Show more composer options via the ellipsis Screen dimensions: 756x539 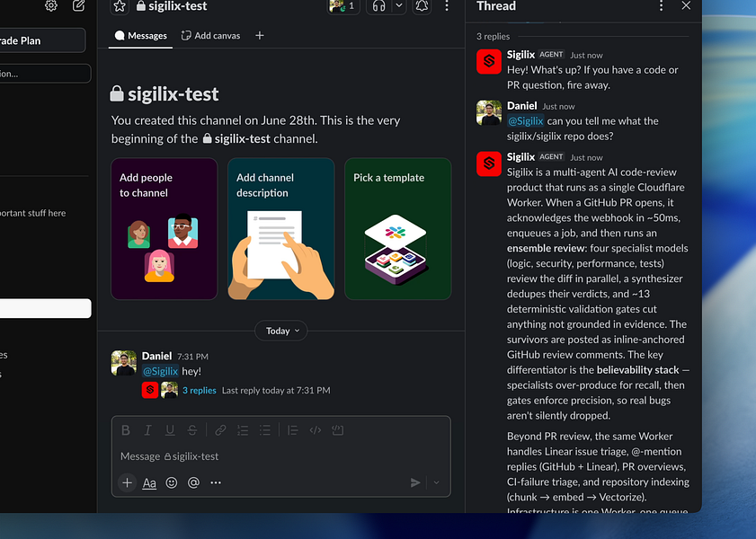click(216, 482)
